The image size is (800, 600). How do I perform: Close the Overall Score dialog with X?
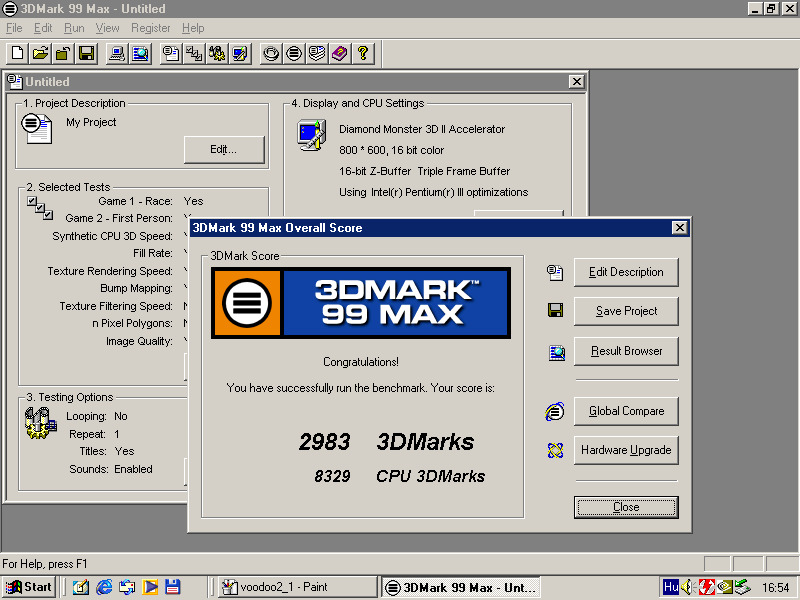(680, 228)
